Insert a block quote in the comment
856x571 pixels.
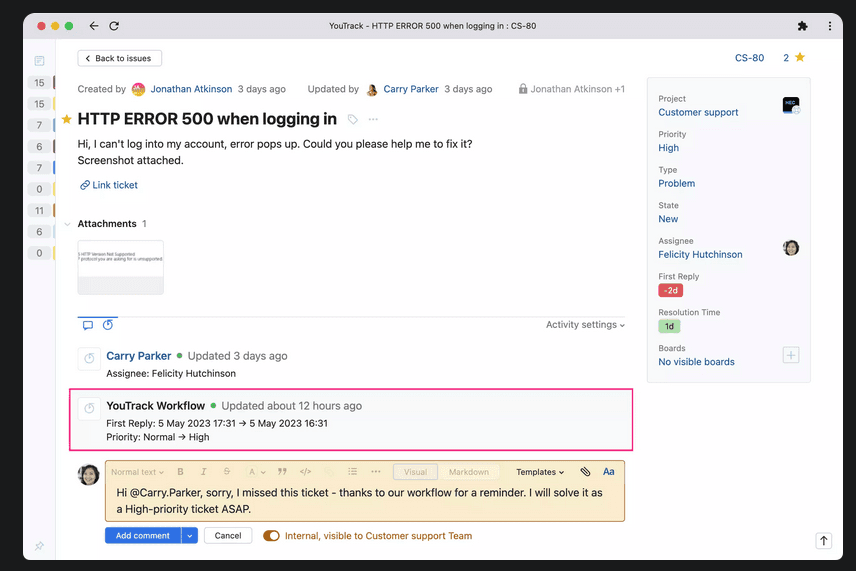click(x=282, y=472)
